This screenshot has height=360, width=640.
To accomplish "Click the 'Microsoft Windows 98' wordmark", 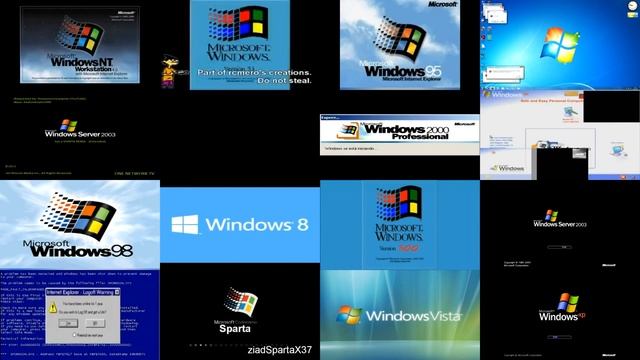I will pyautogui.click(x=78, y=249).
